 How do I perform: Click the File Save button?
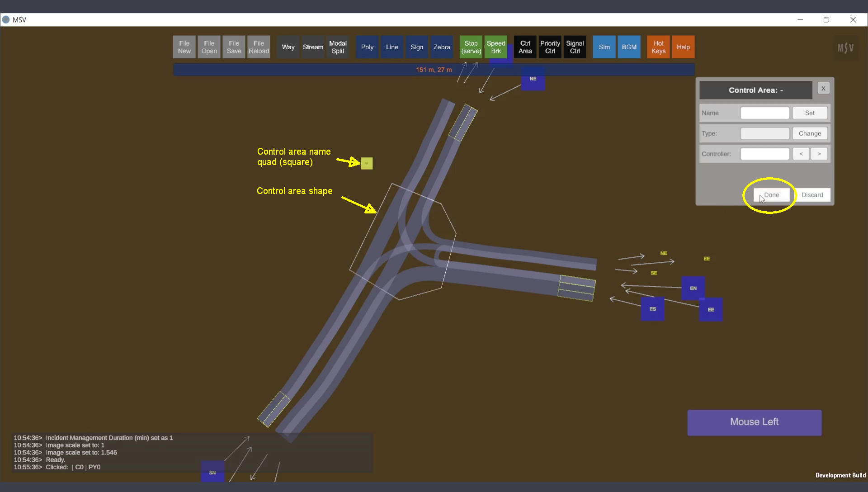[x=234, y=47]
